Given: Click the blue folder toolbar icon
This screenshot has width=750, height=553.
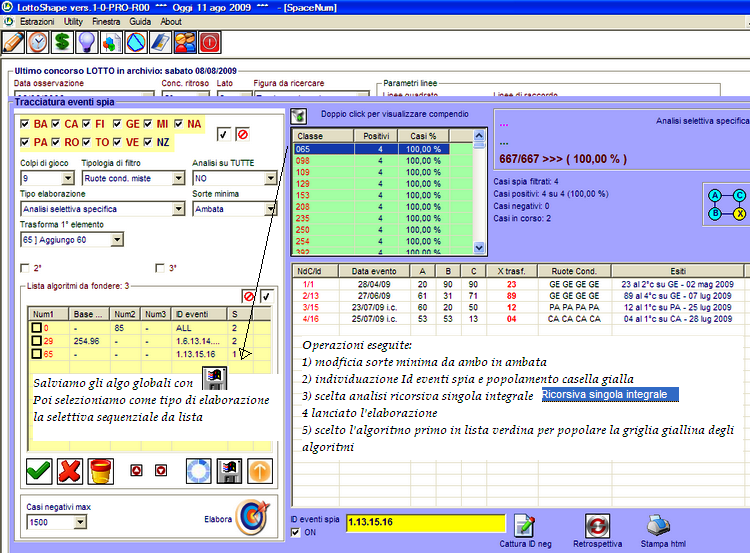Looking at the screenshot, I should [160, 43].
